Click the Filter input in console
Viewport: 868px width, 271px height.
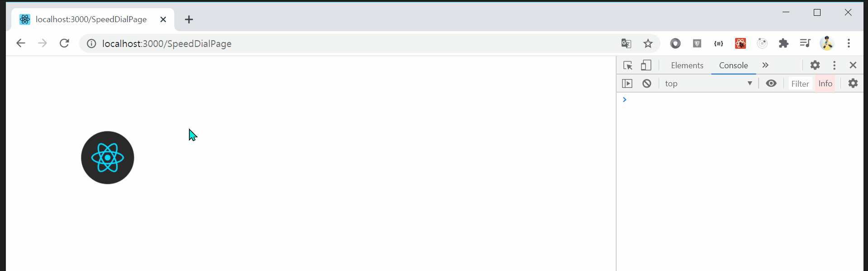(x=800, y=84)
